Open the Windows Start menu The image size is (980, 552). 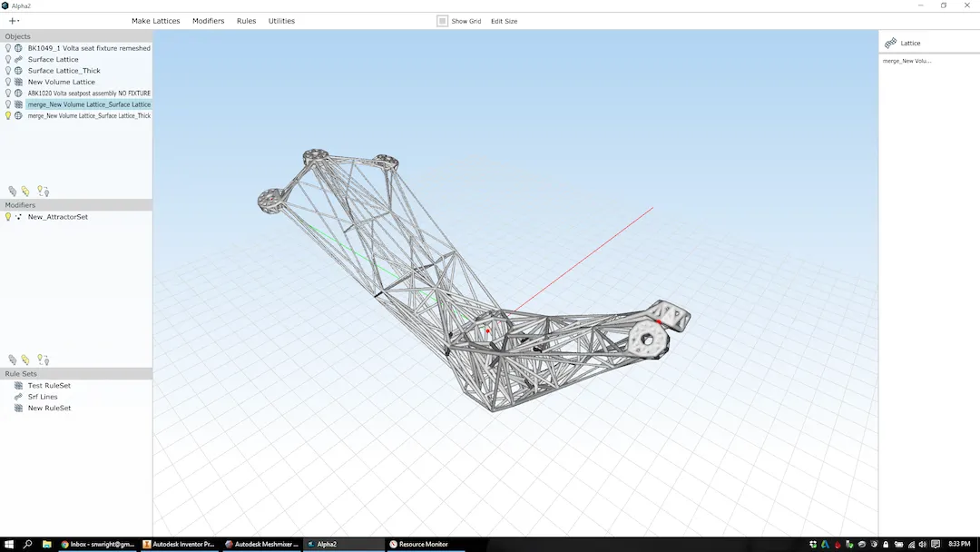[9, 544]
